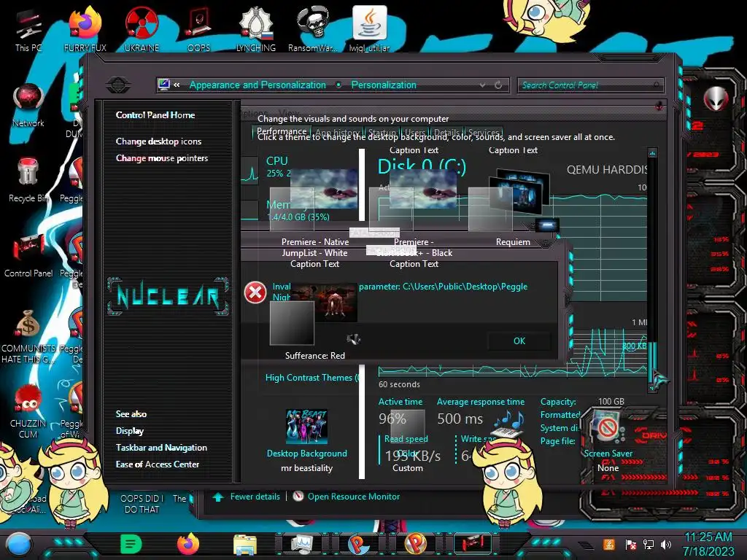Switch to Task Manager on the taskbar
This screenshot has width=747, height=560.
pyautogui.click(x=301, y=544)
